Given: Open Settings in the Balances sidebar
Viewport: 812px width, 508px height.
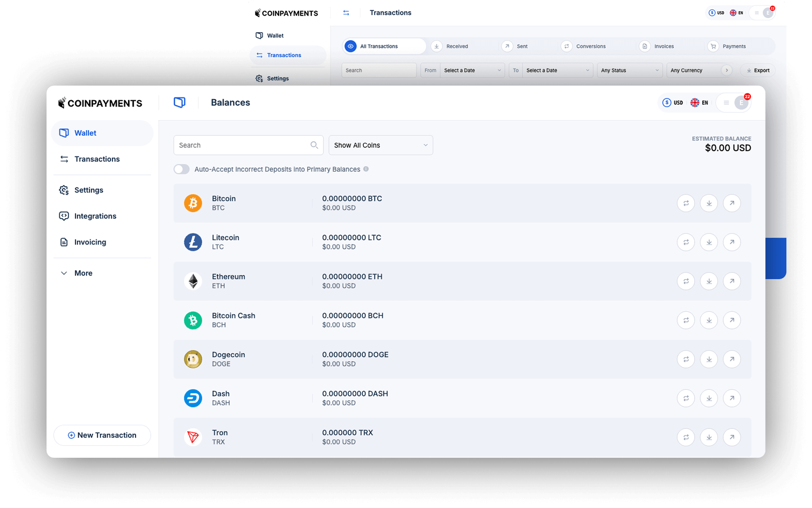Looking at the screenshot, I should [x=81, y=190].
